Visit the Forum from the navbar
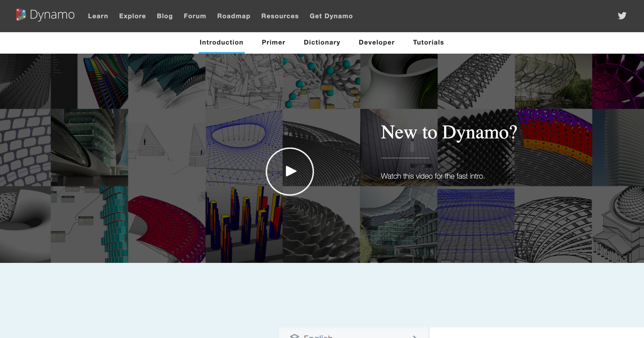The width and height of the screenshot is (644, 338). [x=195, y=16]
